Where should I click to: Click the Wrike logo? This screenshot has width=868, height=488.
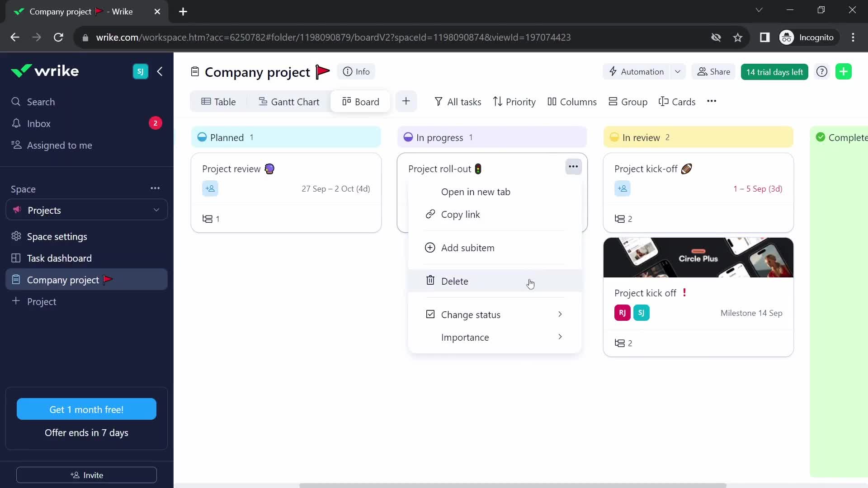coord(45,71)
